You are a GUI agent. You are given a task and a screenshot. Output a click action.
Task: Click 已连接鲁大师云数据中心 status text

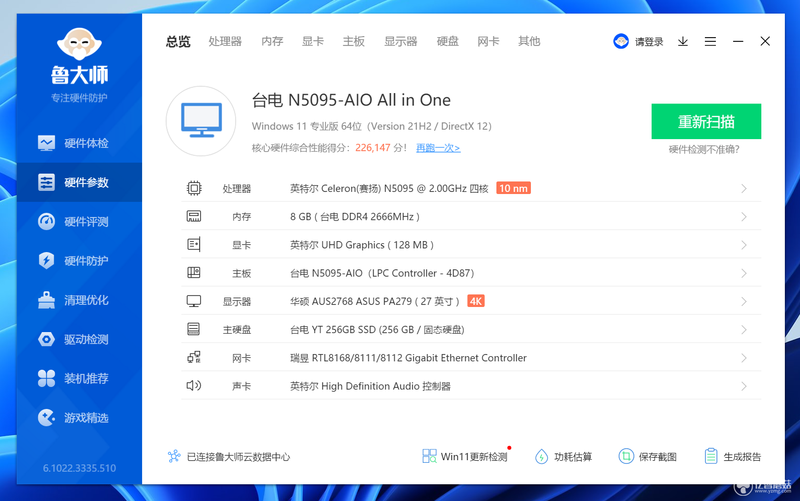(x=238, y=457)
